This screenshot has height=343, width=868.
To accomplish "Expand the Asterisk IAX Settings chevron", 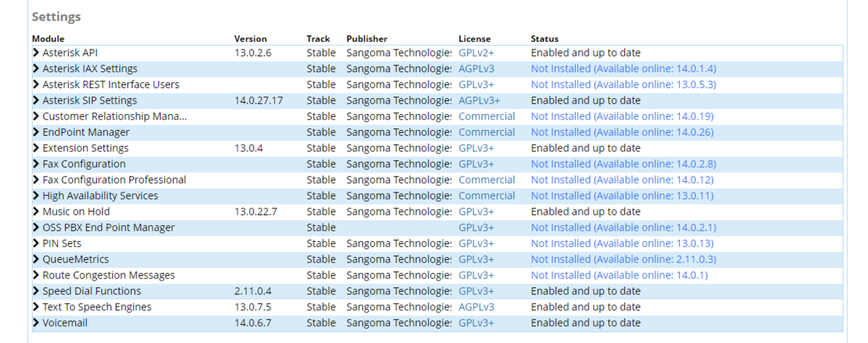I will pos(36,69).
